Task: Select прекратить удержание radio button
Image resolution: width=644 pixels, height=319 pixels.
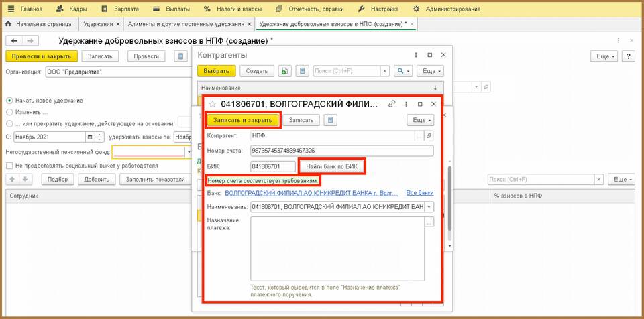Action: point(9,123)
